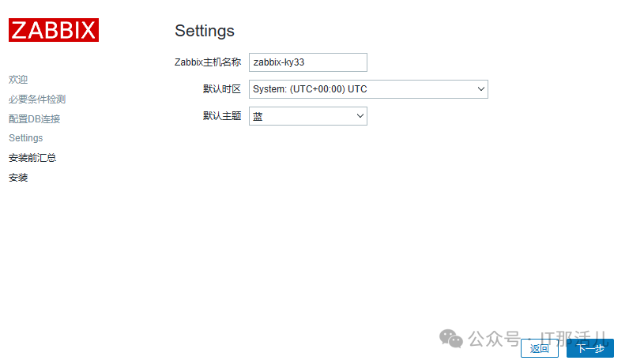Screen dimensions: 629x364
Task: Open the 默认主题 dropdown showing 蓝
Action: pyautogui.click(x=308, y=116)
